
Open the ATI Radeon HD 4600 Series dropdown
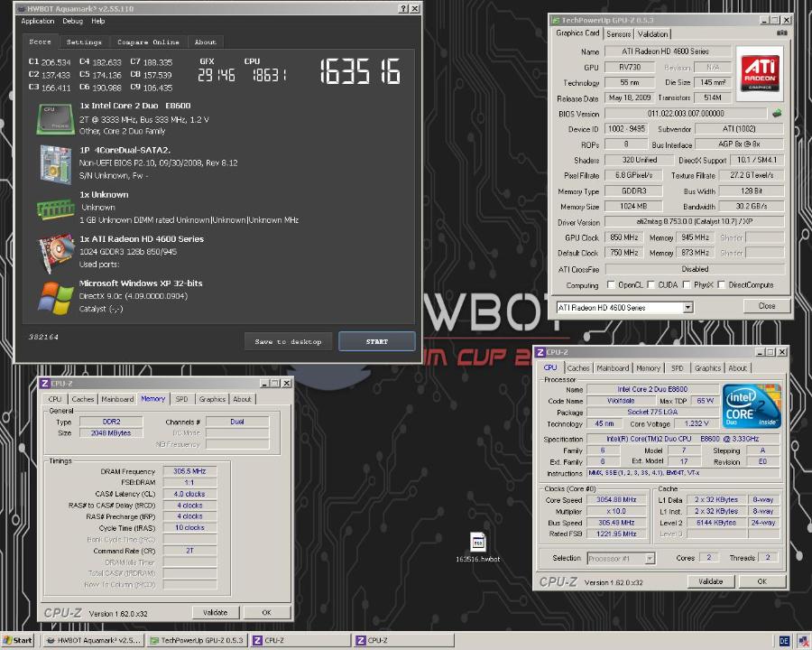pyautogui.click(x=687, y=307)
